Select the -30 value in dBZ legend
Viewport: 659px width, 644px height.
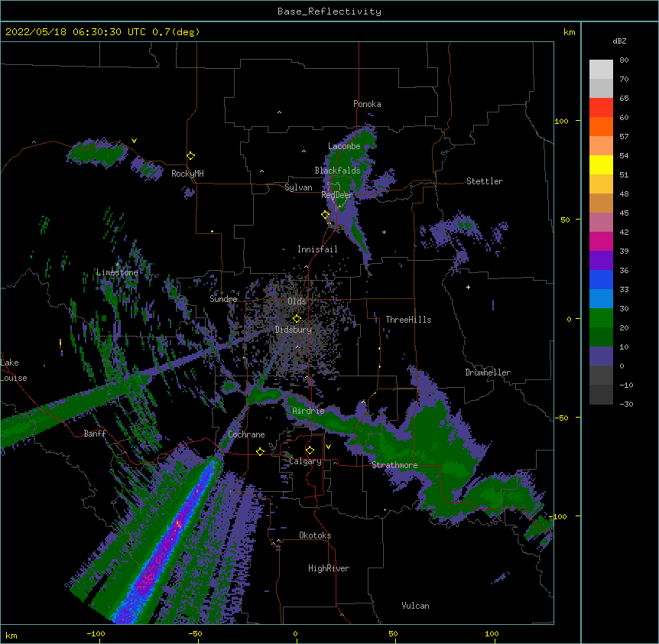pyautogui.click(x=626, y=405)
